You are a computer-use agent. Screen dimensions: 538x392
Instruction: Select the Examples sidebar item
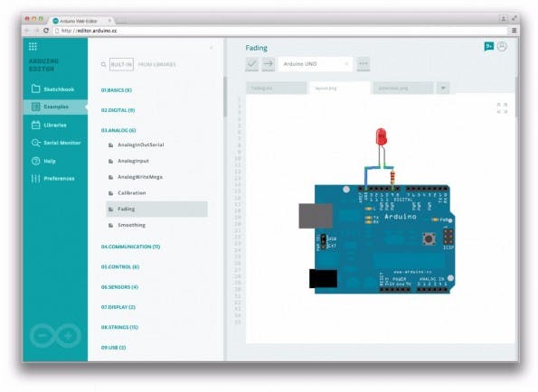[55, 107]
